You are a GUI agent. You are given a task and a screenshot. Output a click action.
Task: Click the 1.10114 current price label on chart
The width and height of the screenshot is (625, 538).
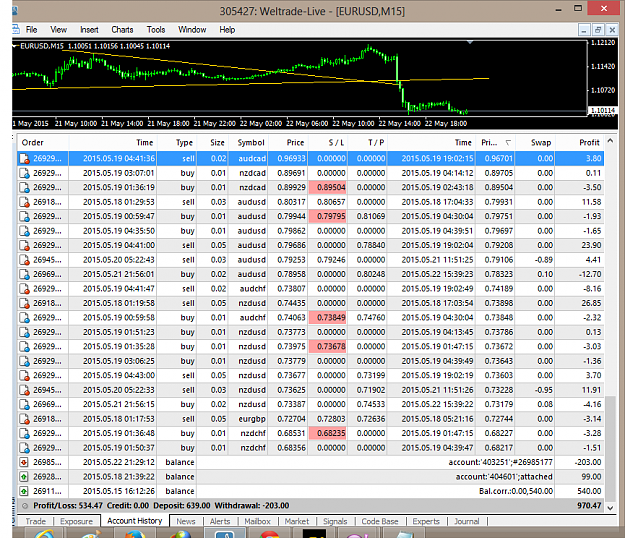pos(602,110)
